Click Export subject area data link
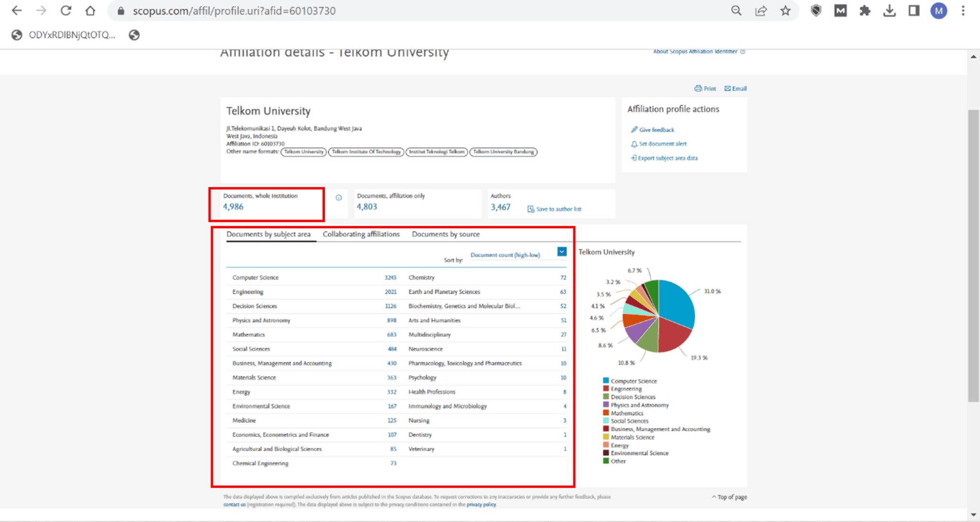The width and height of the screenshot is (980, 522). [x=667, y=158]
